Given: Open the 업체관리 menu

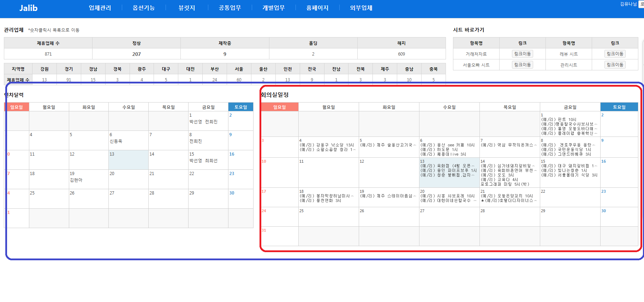Looking at the screenshot, I should click(100, 8).
